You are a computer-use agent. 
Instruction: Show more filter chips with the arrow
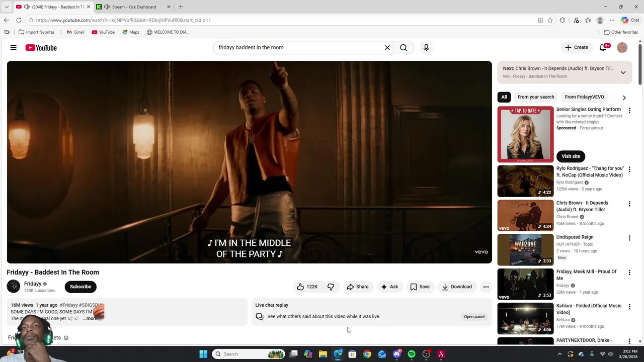[624, 98]
